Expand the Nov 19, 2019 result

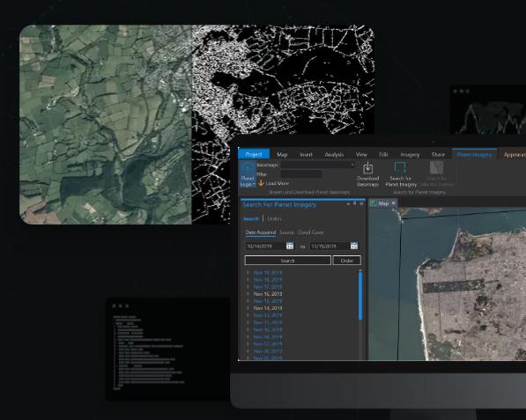pos(248,272)
